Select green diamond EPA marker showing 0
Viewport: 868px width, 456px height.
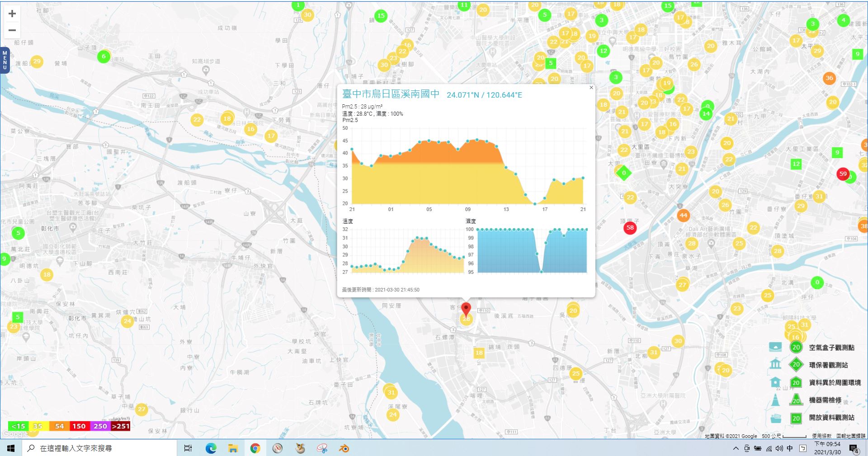pyautogui.click(x=624, y=173)
